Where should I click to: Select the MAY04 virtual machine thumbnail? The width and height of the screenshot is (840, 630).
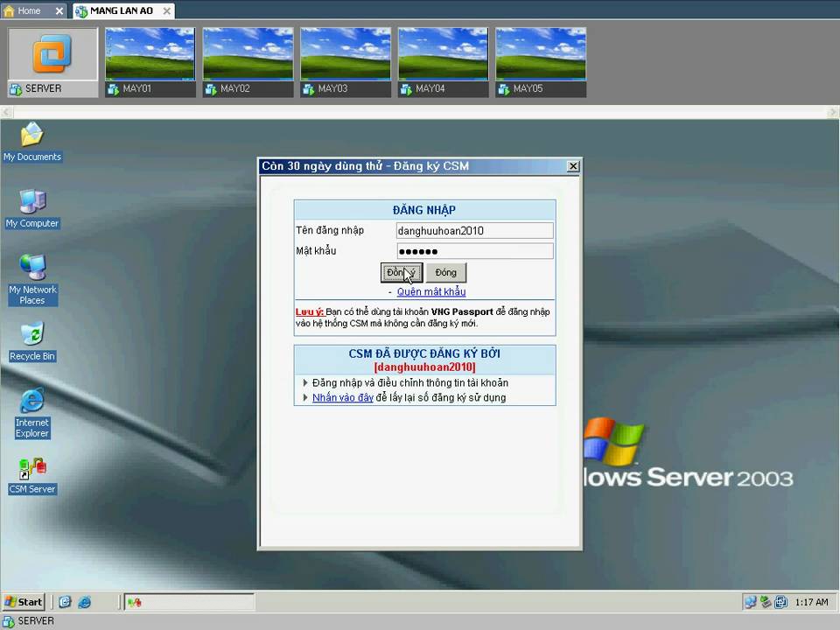coord(443,63)
